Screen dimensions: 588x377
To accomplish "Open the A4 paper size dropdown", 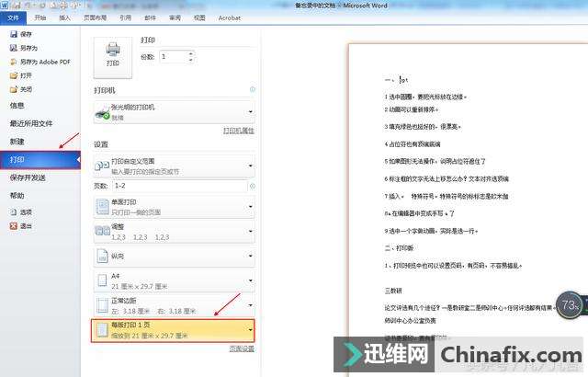I will click(174, 280).
